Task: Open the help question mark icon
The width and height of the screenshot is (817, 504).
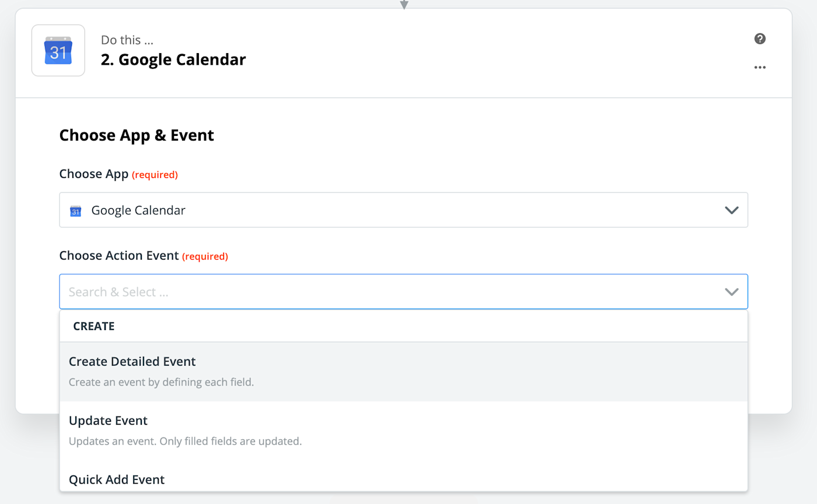Action: pos(759,38)
